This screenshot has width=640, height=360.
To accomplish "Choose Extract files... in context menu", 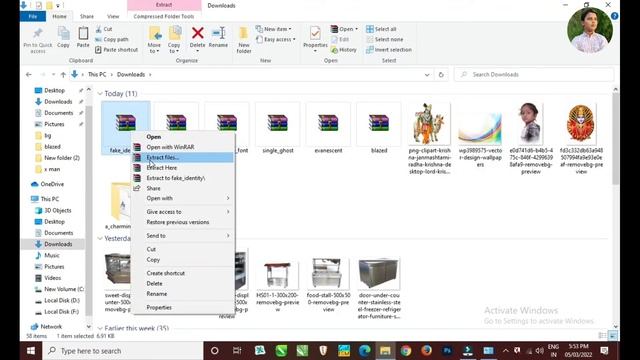I will 183,158.
